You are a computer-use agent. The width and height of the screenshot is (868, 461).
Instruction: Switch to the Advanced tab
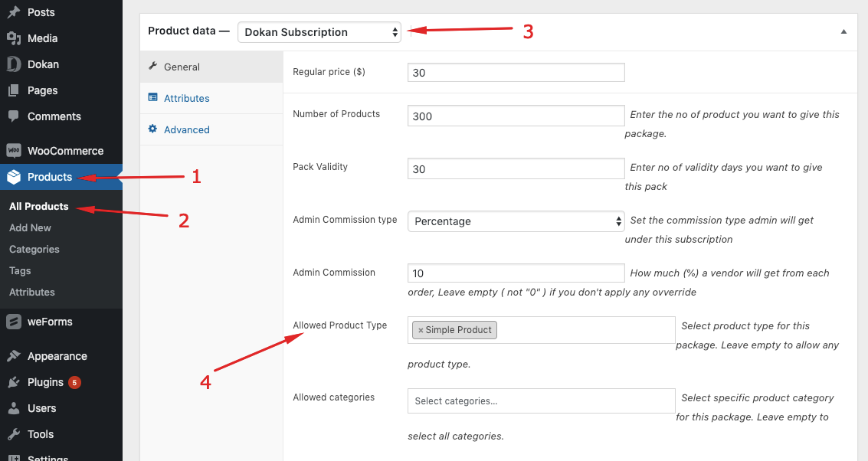point(211,129)
